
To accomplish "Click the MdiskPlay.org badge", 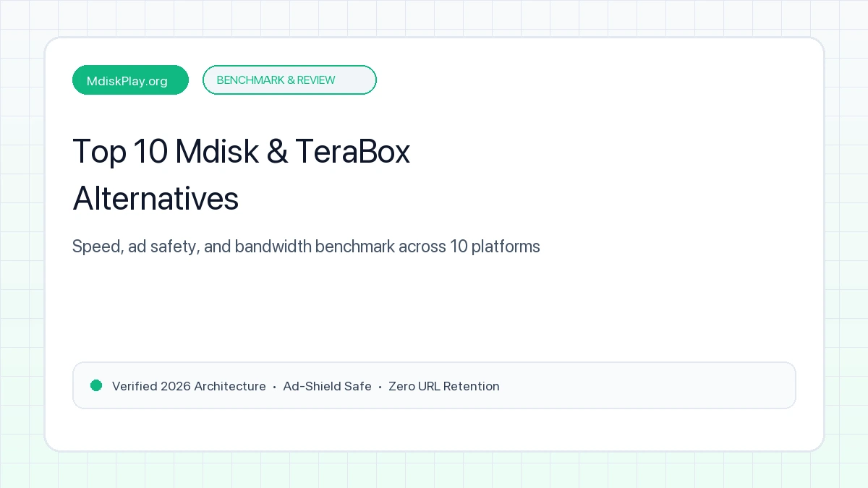I will [130, 80].
